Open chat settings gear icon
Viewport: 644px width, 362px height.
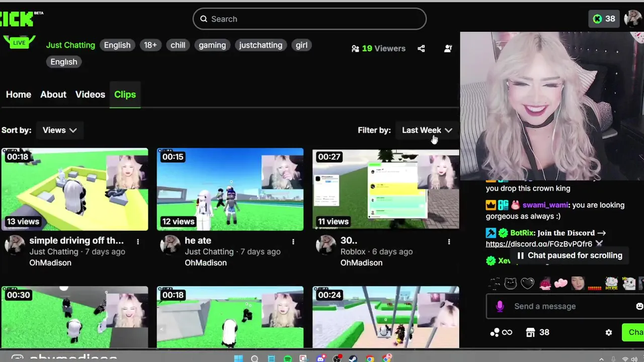[x=609, y=332]
